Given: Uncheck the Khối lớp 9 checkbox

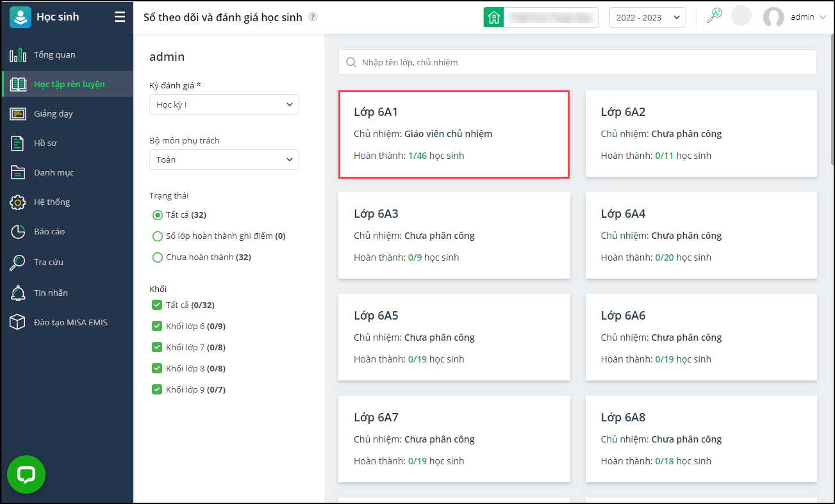Looking at the screenshot, I should point(157,389).
